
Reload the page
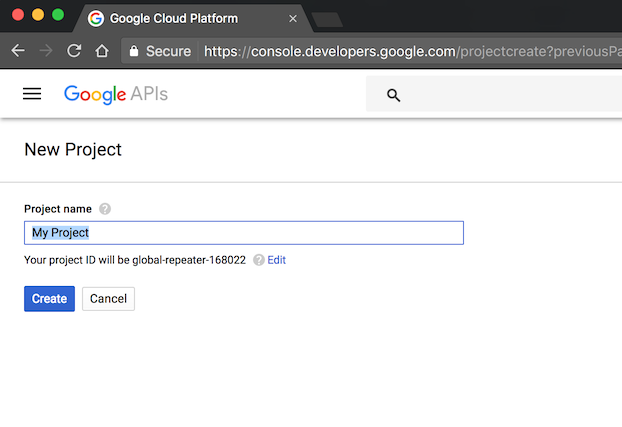74,51
